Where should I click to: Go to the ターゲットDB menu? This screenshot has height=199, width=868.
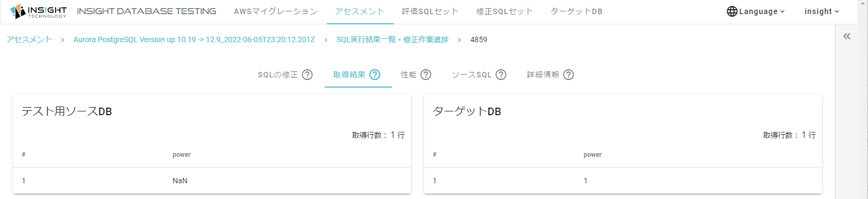tap(576, 11)
